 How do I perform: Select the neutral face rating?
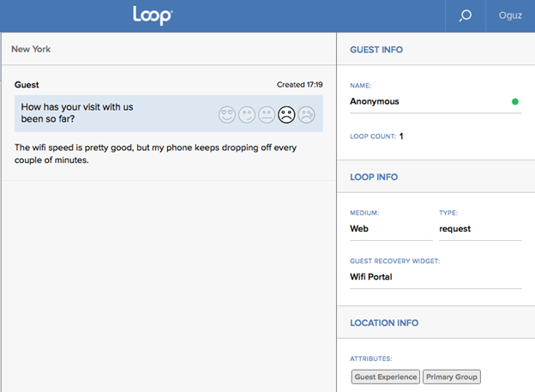[x=267, y=114]
